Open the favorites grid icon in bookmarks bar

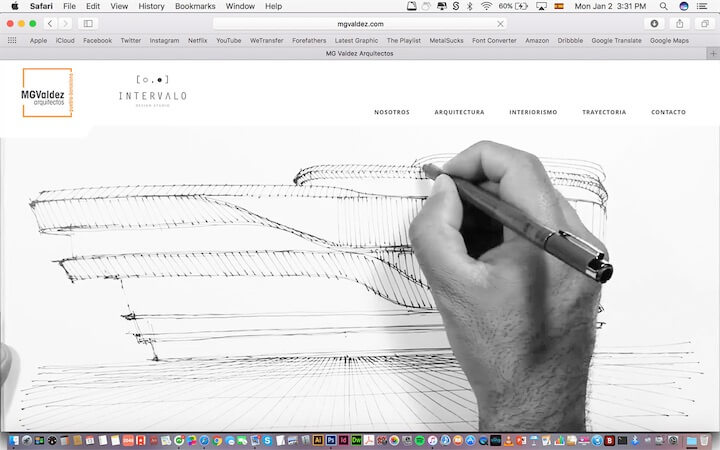(12, 40)
